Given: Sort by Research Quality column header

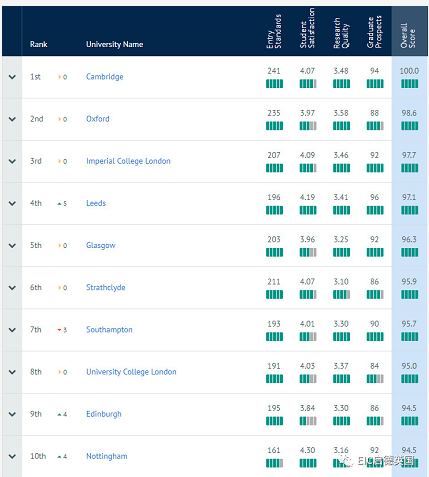Looking at the screenshot, I should pyautogui.click(x=341, y=33).
